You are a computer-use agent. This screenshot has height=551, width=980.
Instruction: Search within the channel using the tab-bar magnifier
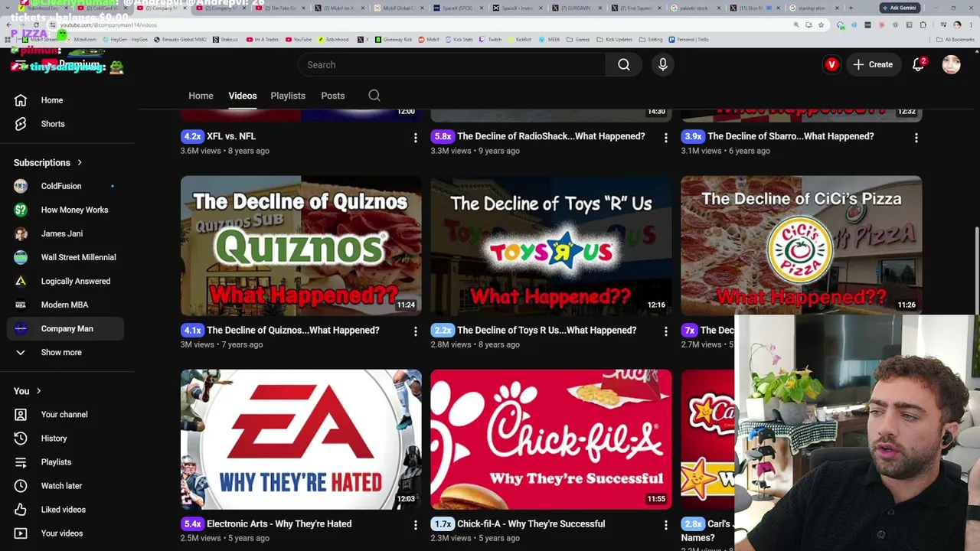[374, 96]
